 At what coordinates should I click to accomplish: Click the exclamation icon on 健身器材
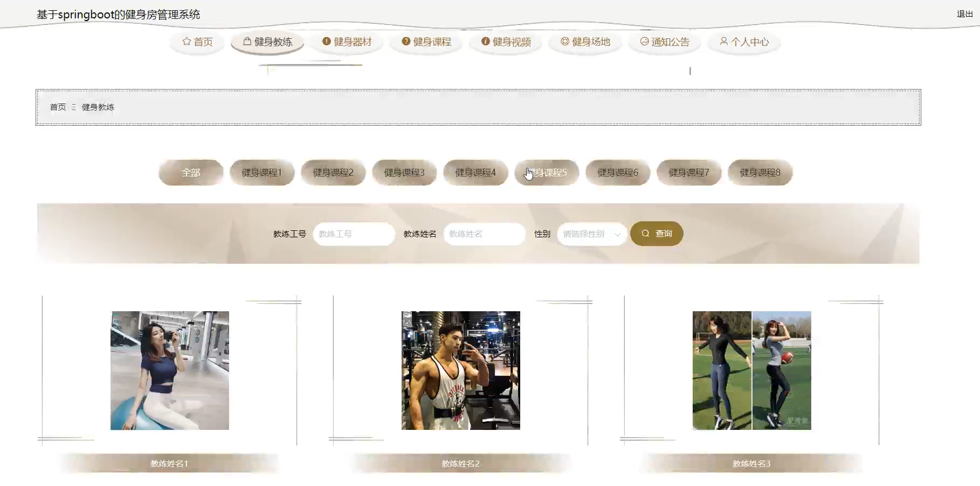pos(326,40)
